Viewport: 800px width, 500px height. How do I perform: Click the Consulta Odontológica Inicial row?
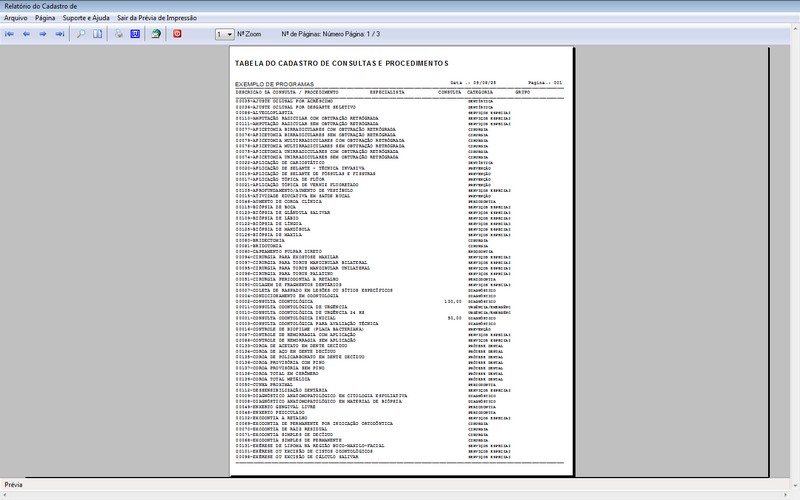coord(290,318)
